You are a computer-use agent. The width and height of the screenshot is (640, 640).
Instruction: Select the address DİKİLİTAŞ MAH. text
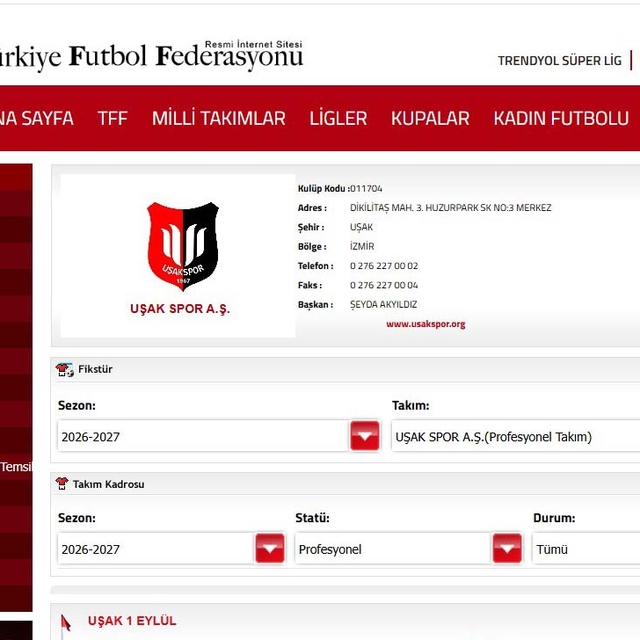[x=451, y=208]
